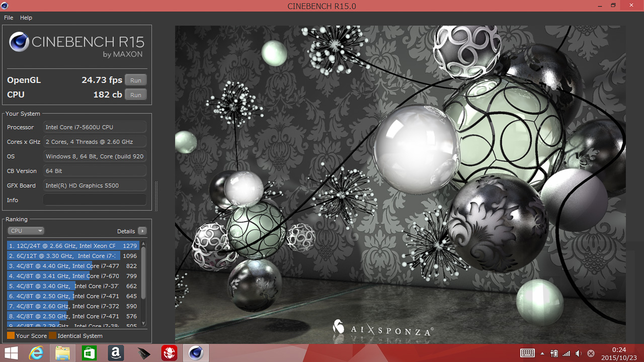Run the OpenGL benchmark
644x362 pixels.
(136, 80)
